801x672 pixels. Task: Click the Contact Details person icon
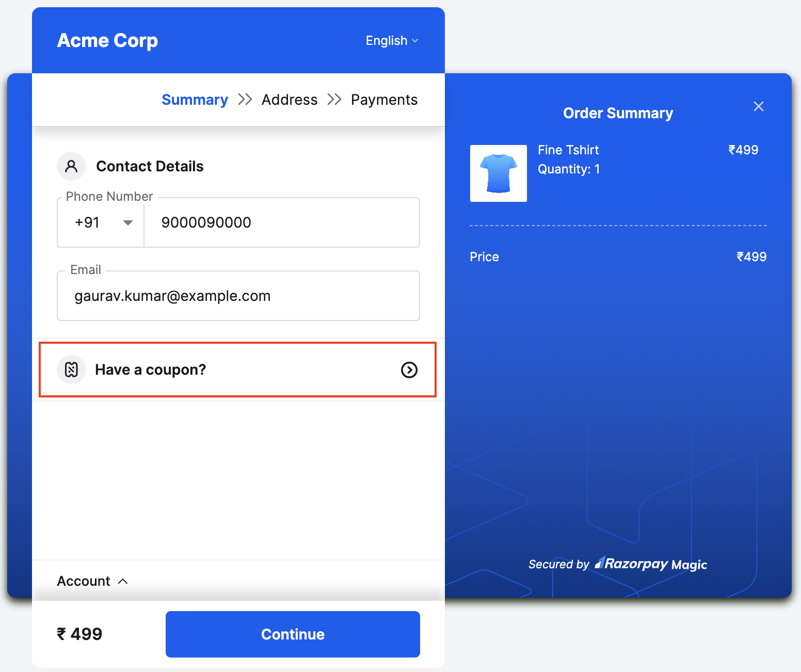tap(71, 166)
